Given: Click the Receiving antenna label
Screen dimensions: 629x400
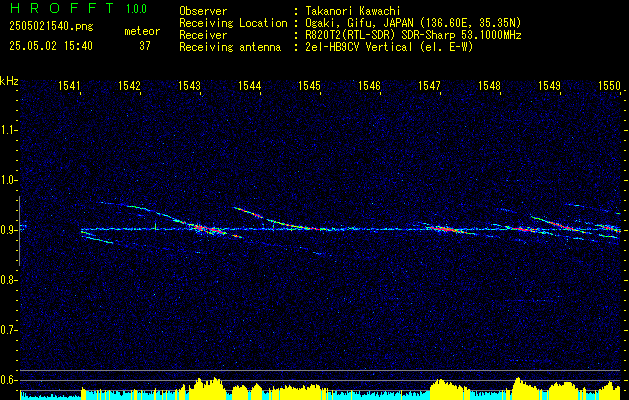Looking at the screenshot, I should [x=230, y=47].
